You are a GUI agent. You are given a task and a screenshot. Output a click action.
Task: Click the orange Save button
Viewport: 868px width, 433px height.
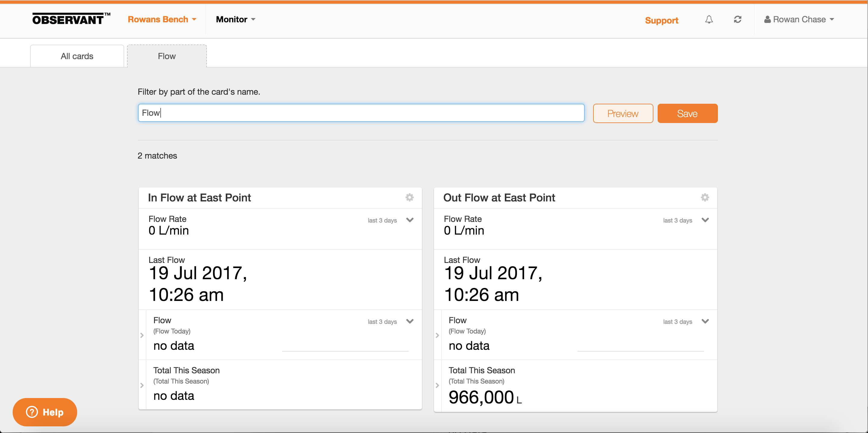tap(687, 113)
